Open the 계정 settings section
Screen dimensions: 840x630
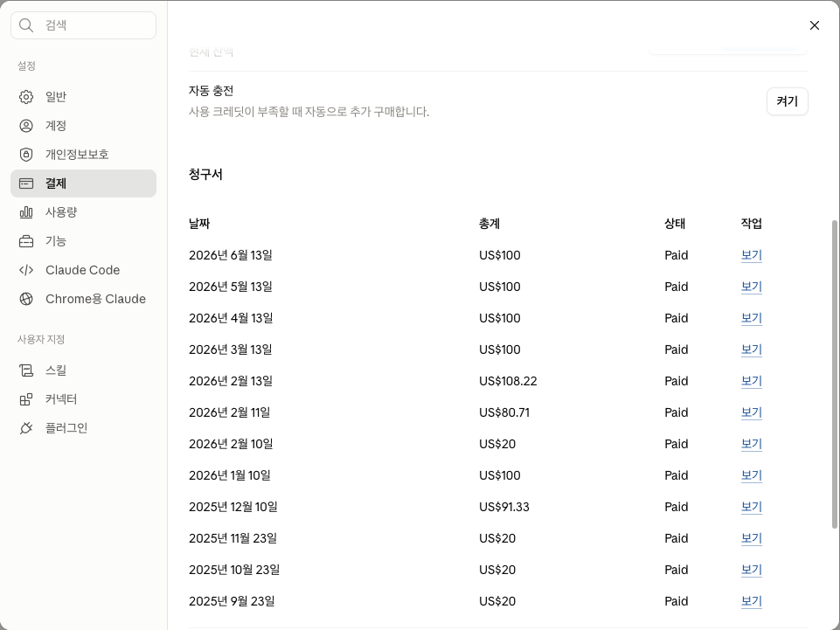point(84,126)
